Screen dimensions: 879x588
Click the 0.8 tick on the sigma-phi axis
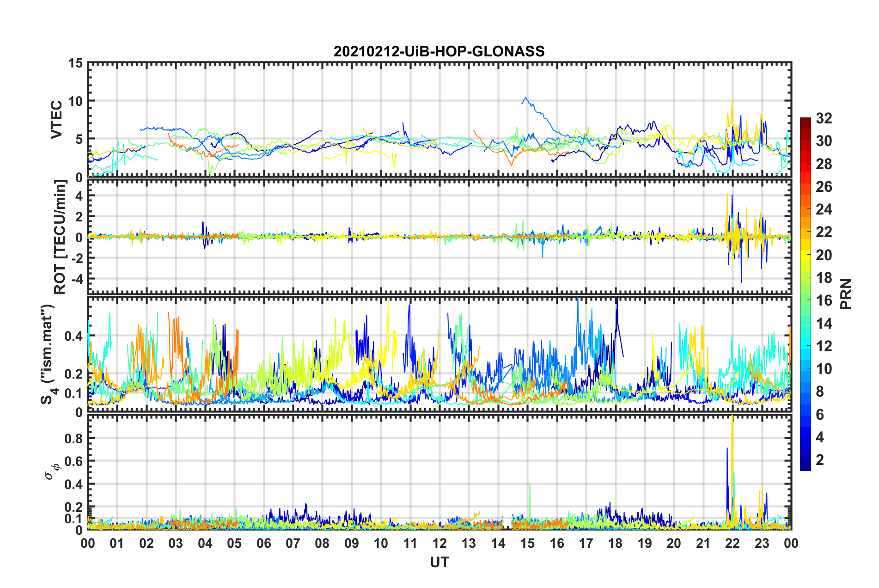coord(74,438)
